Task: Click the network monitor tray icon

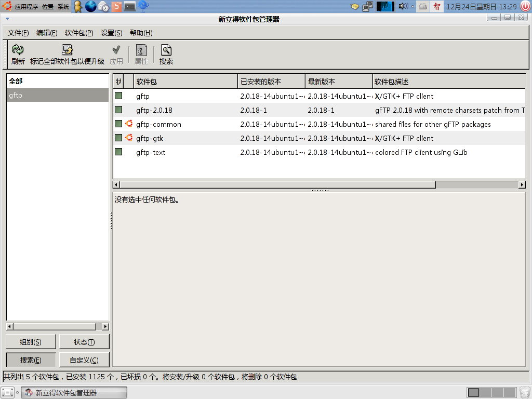Action: pos(368,6)
